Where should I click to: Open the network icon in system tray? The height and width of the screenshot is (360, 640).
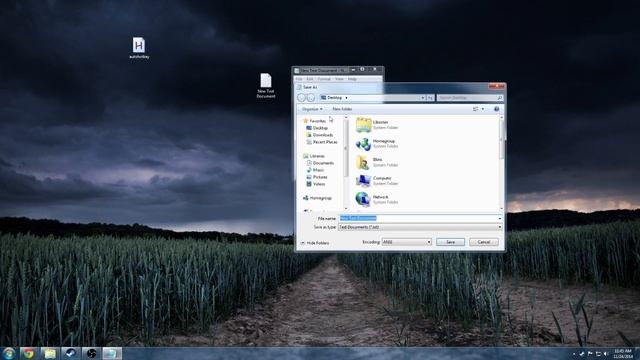coord(598,354)
